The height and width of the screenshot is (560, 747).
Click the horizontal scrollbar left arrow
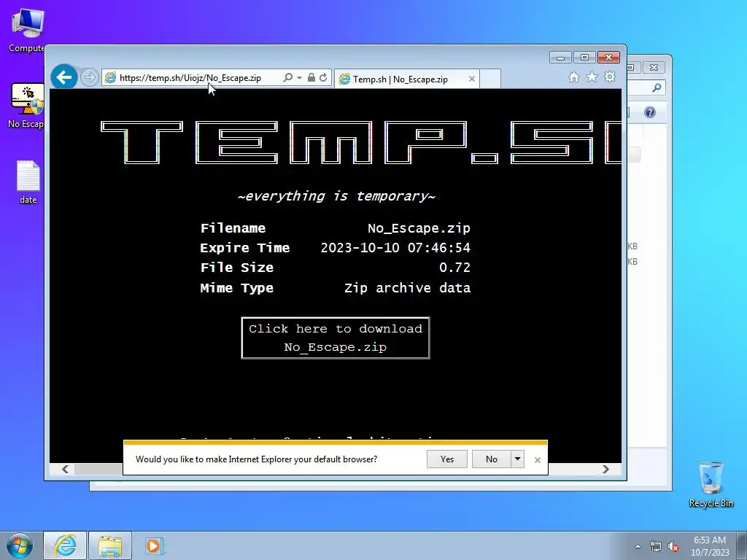tap(65, 469)
